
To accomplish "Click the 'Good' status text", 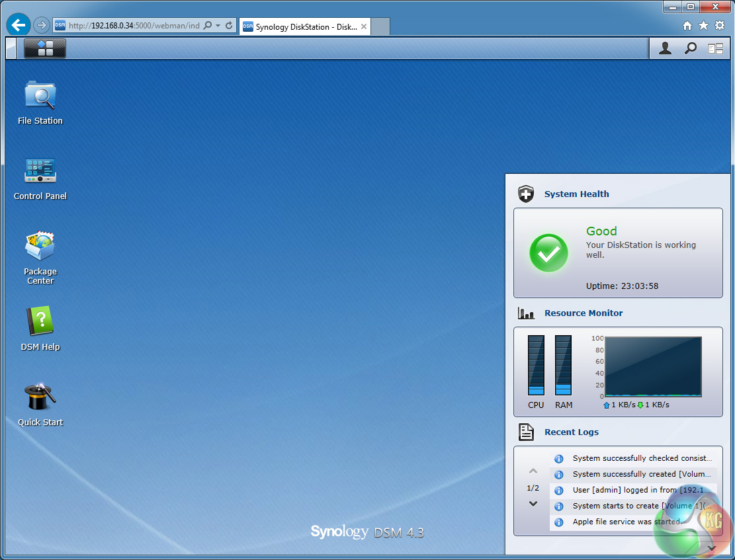I will 601,231.
